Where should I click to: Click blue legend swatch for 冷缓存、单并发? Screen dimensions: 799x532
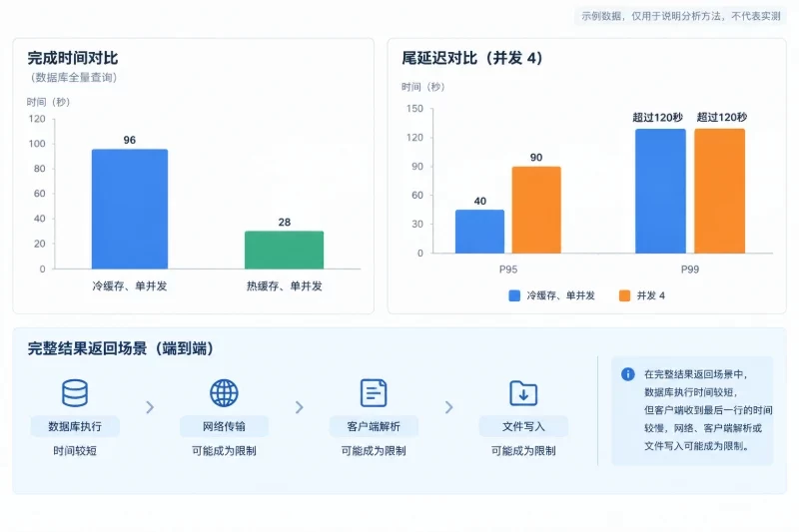click(x=514, y=295)
